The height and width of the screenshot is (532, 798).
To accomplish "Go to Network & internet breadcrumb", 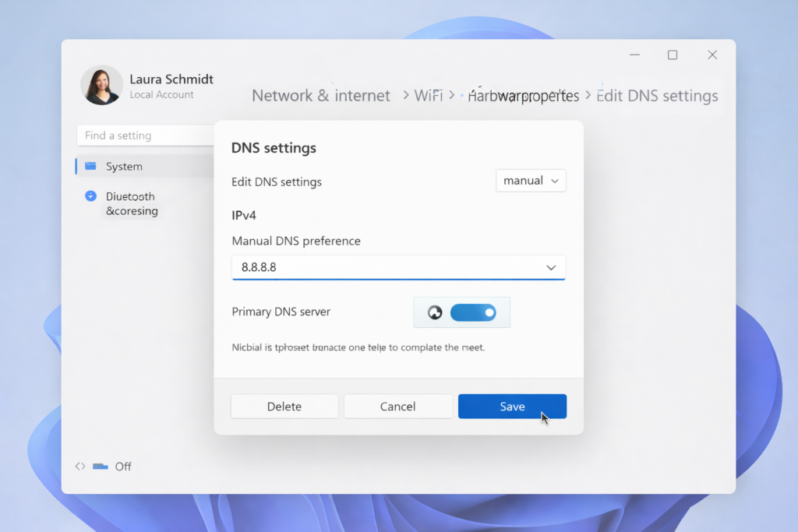I will [x=320, y=96].
